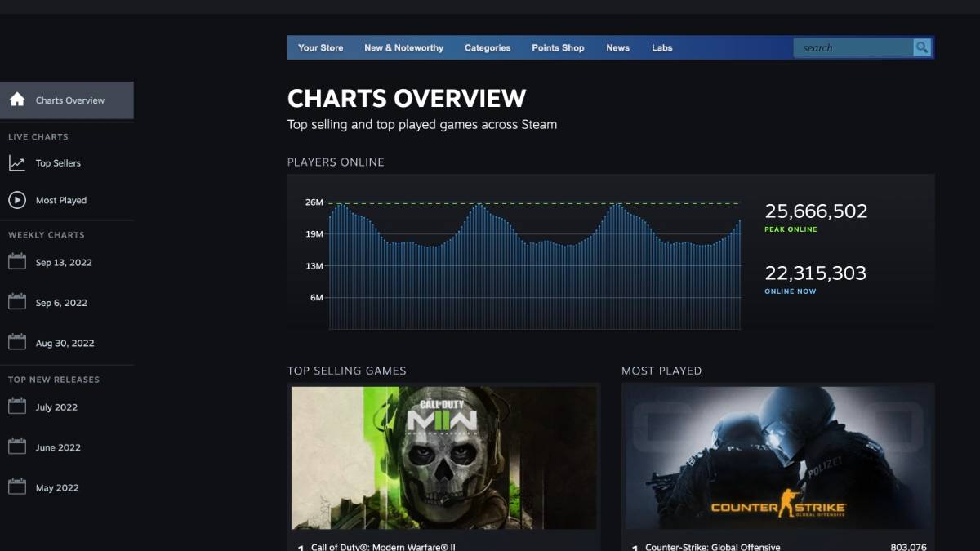Open July 2022 top new releases
This screenshot has width=980, height=551.
click(56, 407)
